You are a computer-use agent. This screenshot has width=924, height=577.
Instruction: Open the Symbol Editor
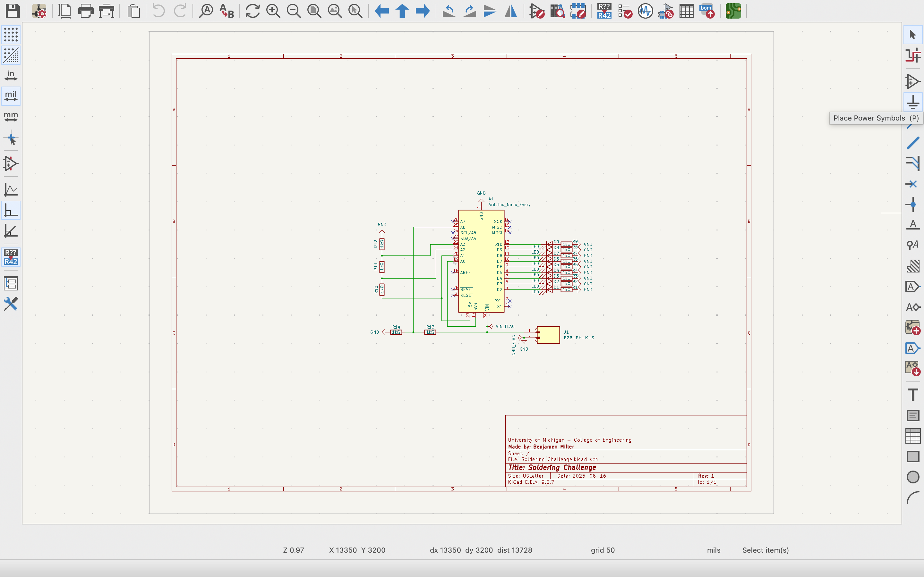(536, 11)
